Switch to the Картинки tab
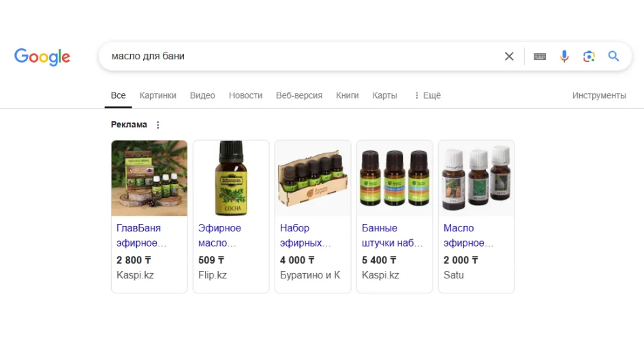The image size is (644, 354). pos(157,95)
